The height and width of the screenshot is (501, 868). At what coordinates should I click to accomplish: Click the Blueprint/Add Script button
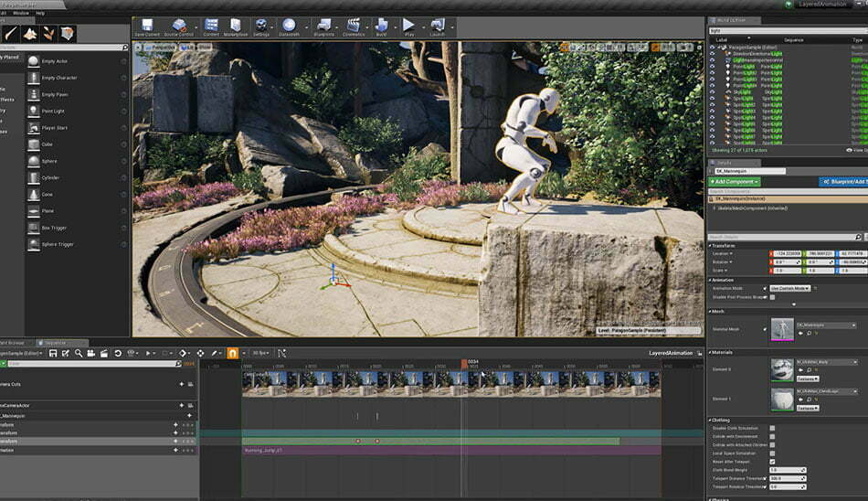(x=843, y=182)
